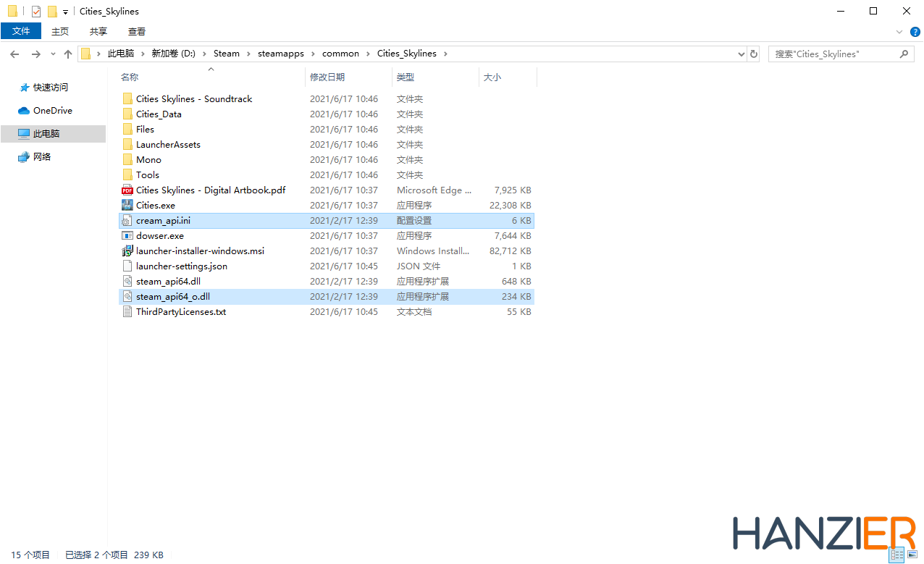This screenshot has height=564, width=924.
Task: Click the Cities_Data folder icon
Action: (x=127, y=114)
